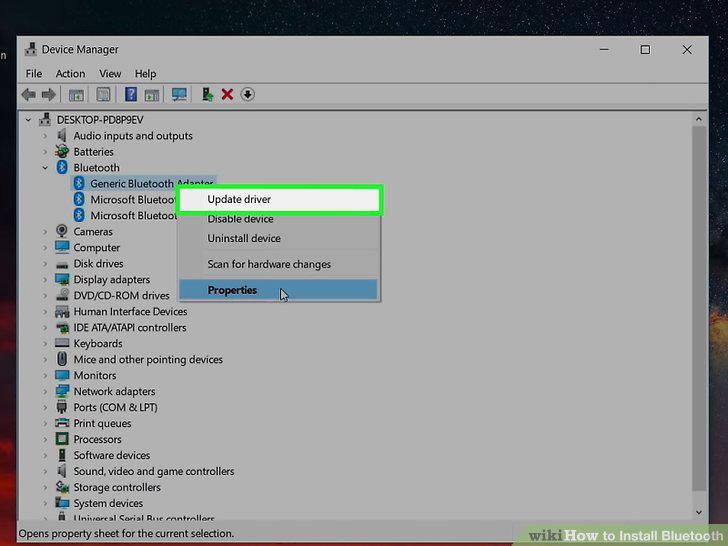Expand Audio inputs and outputs
Viewport: 728px width, 546px height.
point(45,136)
